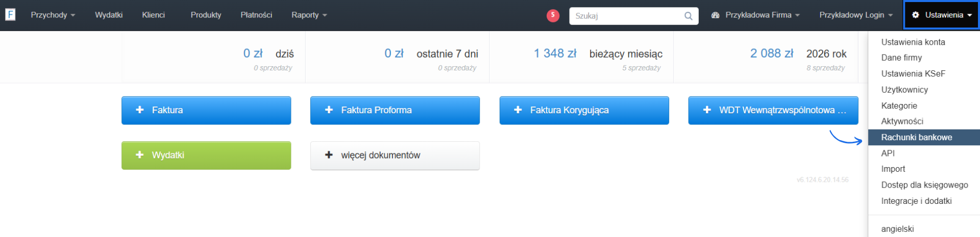Click the gear icon in Ustawienia
The image size is (980, 237).
point(916,15)
